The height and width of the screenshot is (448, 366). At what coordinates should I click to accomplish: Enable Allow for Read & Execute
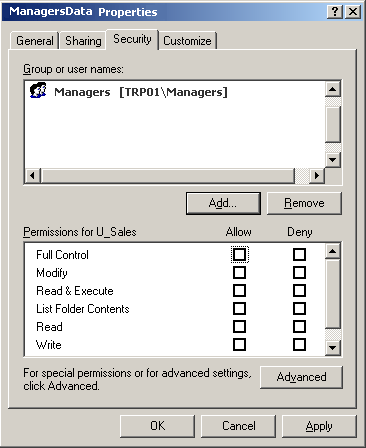[x=239, y=291]
